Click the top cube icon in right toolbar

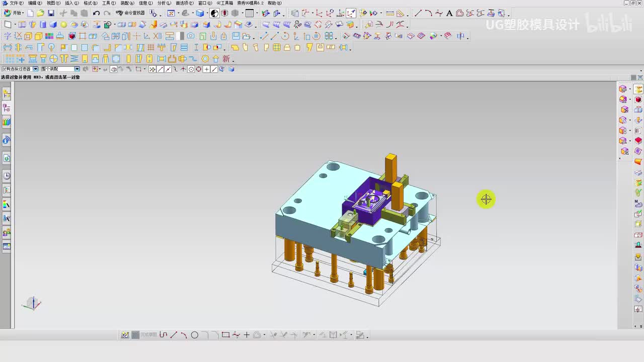pyautogui.click(x=623, y=89)
